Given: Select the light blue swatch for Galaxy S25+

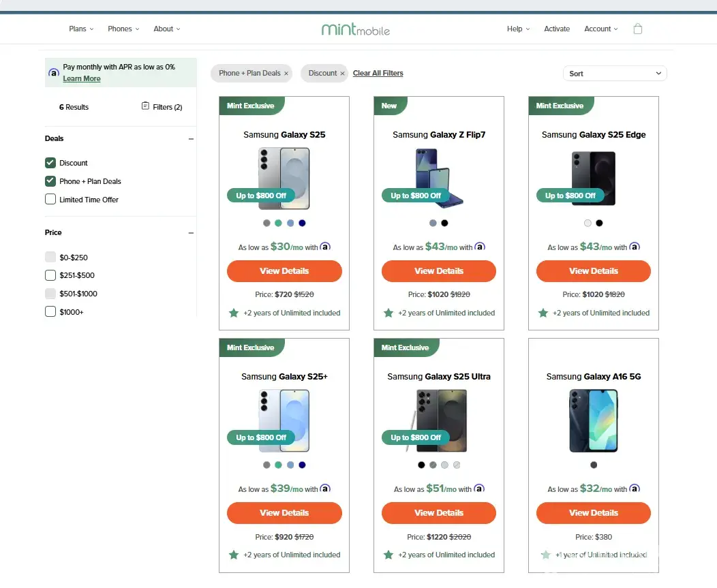Looking at the screenshot, I should (290, 465).
